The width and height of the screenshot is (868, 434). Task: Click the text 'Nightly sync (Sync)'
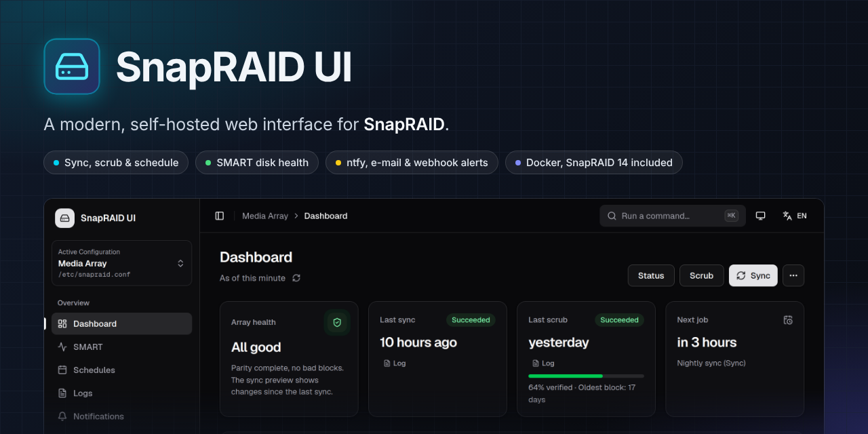[711, 363]
